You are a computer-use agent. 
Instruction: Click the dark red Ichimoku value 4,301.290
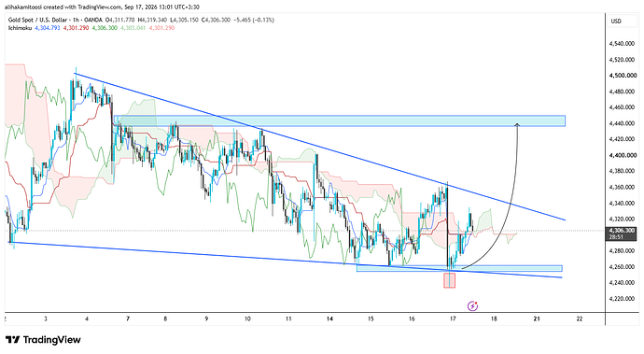pos(76,28)
